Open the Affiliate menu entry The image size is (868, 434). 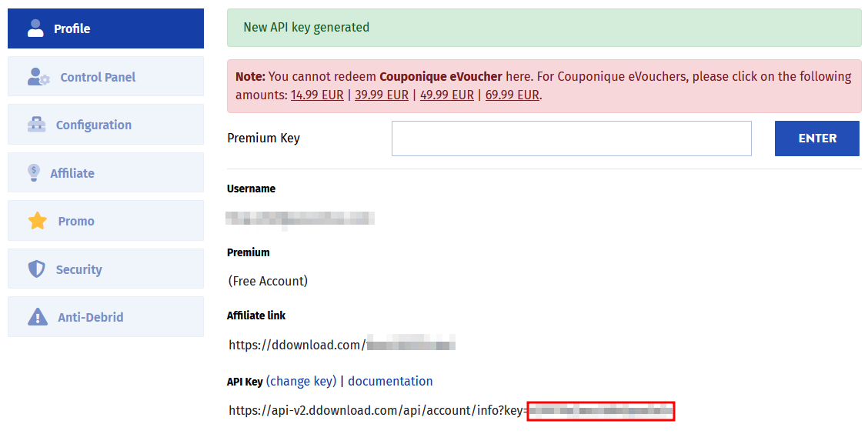tap(105, 172)
